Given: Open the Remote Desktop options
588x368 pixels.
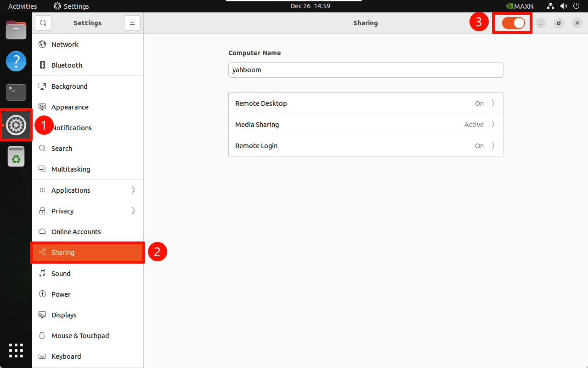Looking at the screenshot, I should [x=366, y=103].
